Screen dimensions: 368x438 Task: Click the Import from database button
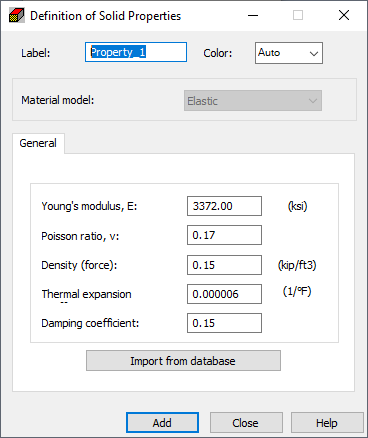pos(183,360)
